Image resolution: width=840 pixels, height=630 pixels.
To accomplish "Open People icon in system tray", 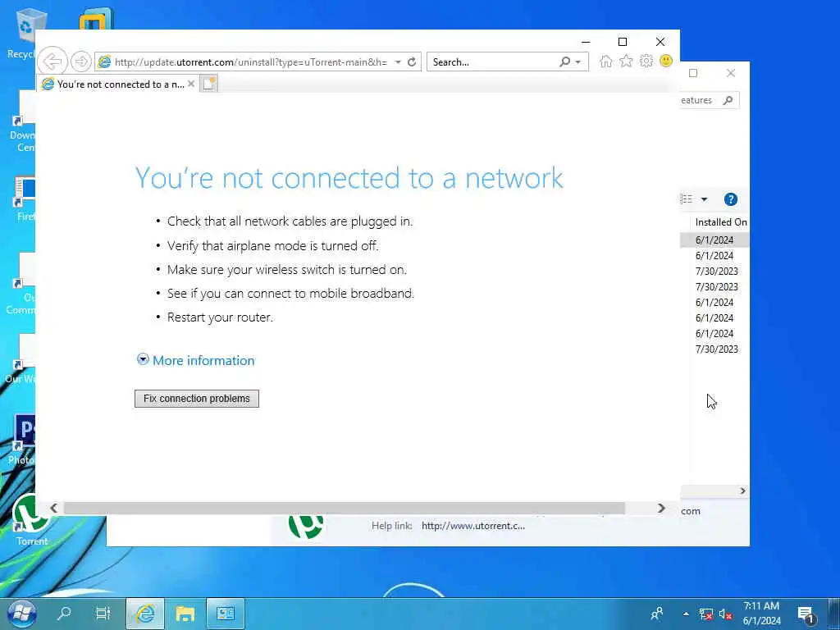I will pyautogui.click(x=657, y=614).
